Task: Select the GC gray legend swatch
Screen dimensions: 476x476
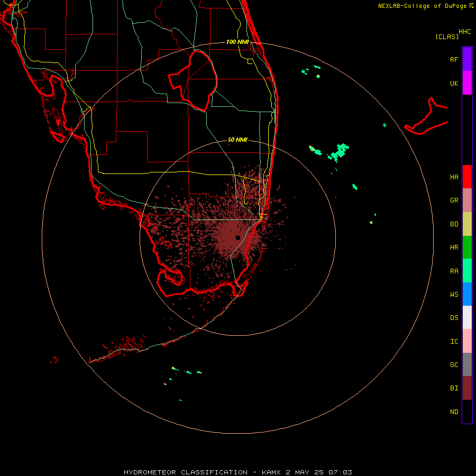Action: pyautogui.click(x=467, y=364)
